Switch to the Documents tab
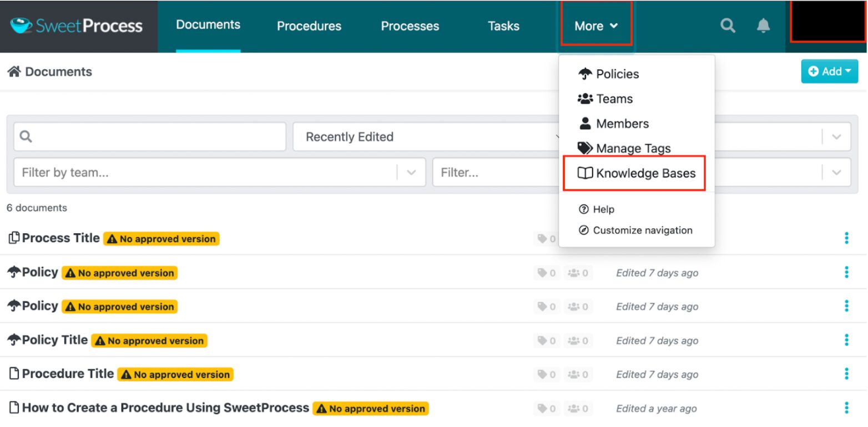 tap(208, 25)
